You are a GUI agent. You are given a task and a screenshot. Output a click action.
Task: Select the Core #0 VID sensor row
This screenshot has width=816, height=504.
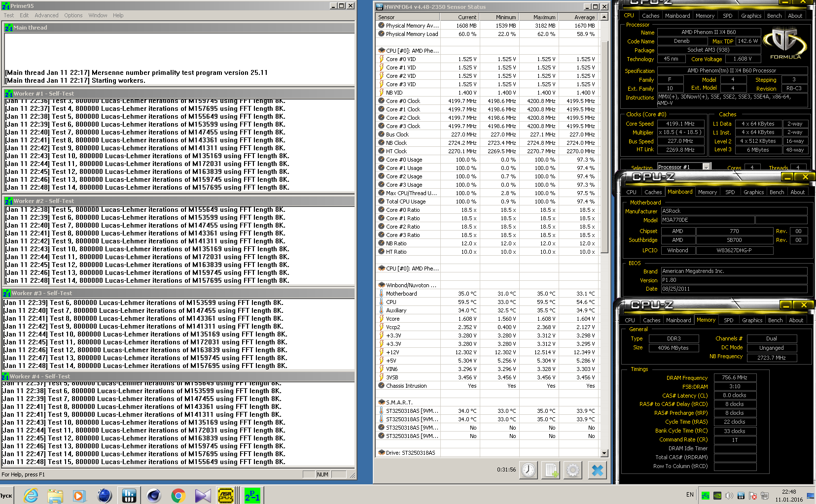pos(487,59)
